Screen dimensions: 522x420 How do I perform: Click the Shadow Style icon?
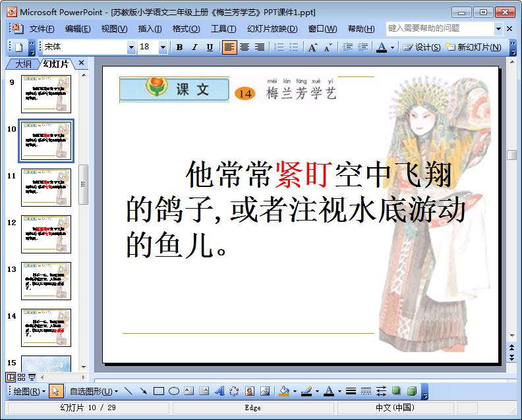coord(396,391)
